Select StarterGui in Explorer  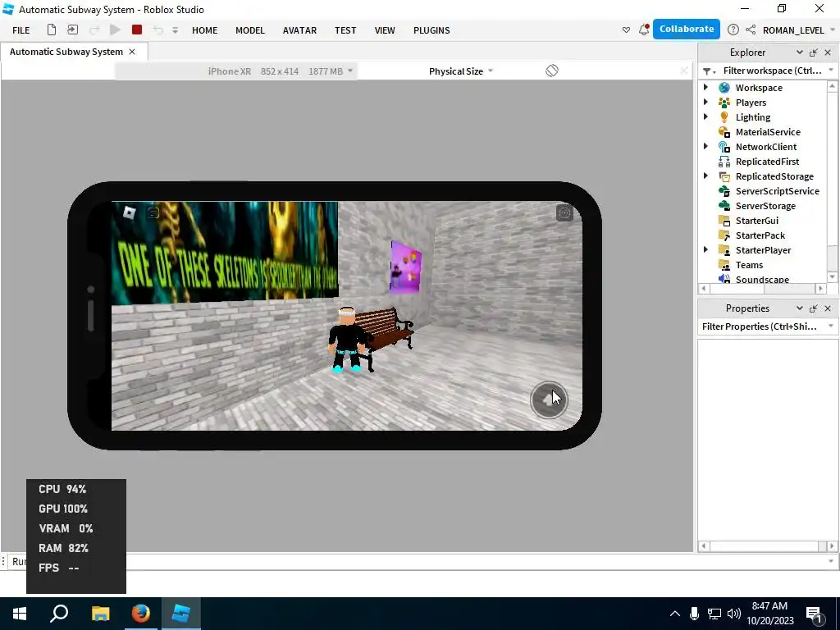(757, 220)
